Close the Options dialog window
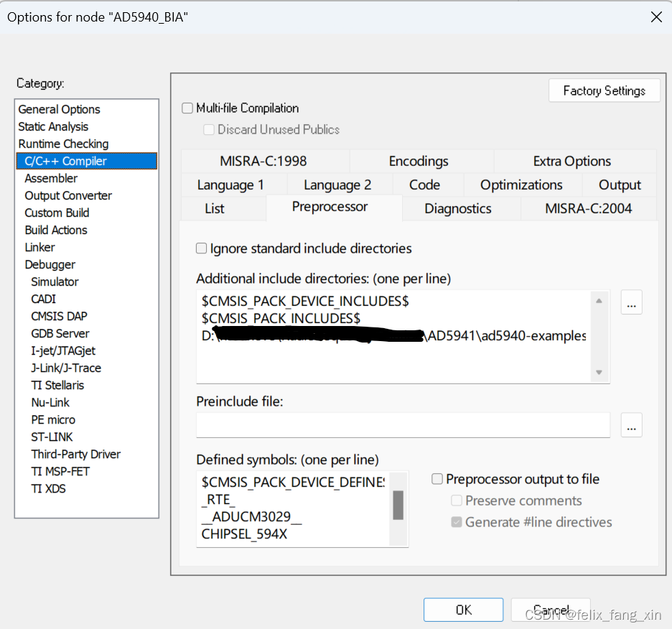The image size is (672, 629). (x=655, y=17)
